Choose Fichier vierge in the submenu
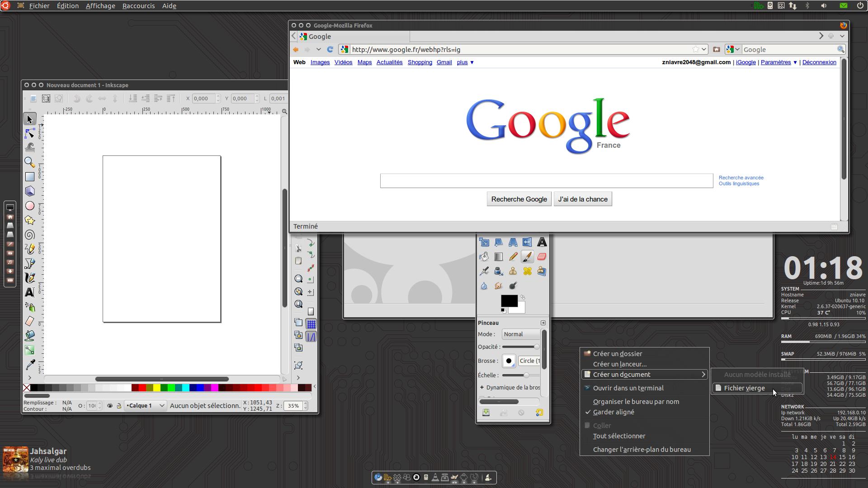Image resolution: width=868 pixels, height=488 pixels. 757,388
